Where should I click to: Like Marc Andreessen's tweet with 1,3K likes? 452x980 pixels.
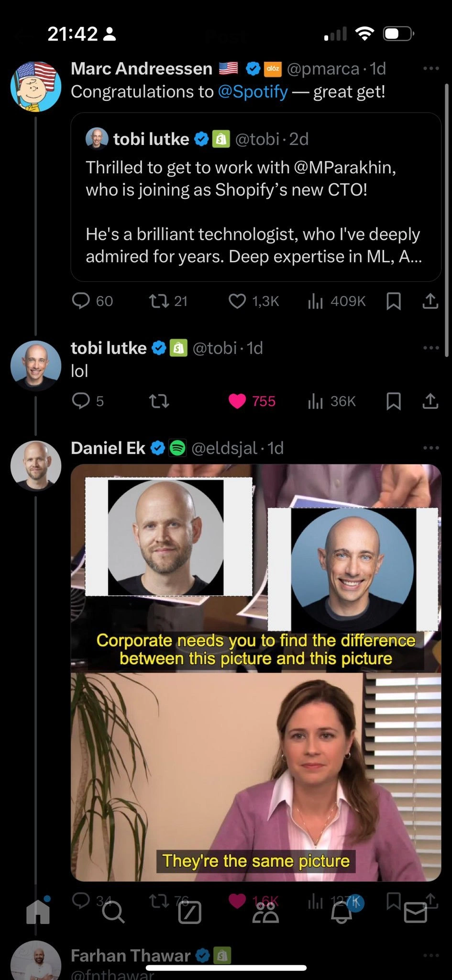pos(237,301)
